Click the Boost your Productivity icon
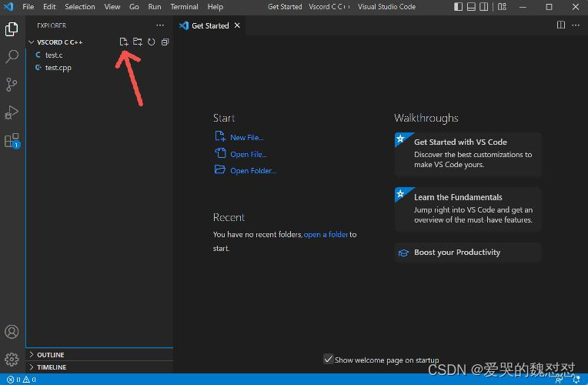Screen dimensions: 588x385 (403, 253)
